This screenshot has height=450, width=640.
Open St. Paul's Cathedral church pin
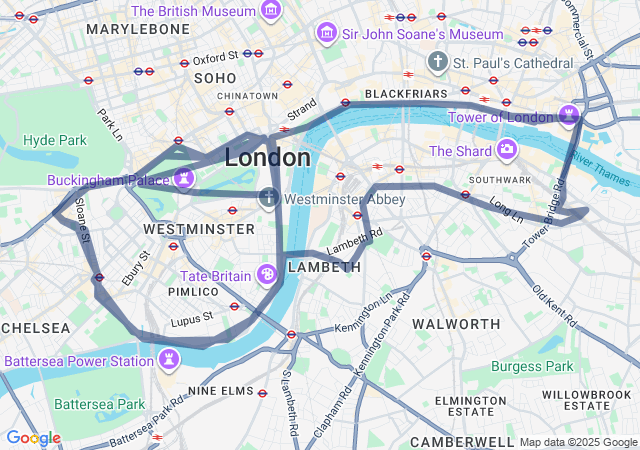tap(438, 62)
